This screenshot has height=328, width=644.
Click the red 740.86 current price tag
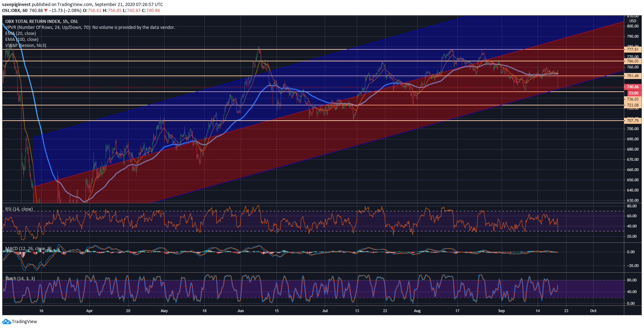[633, 87]
